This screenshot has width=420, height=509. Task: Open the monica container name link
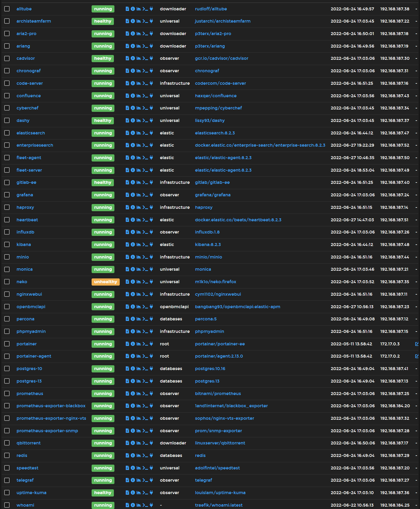(x=24, y=269)
